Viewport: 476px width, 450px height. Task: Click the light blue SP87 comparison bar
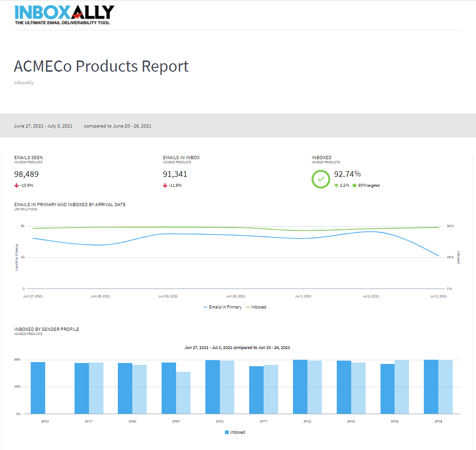point(183,392)
